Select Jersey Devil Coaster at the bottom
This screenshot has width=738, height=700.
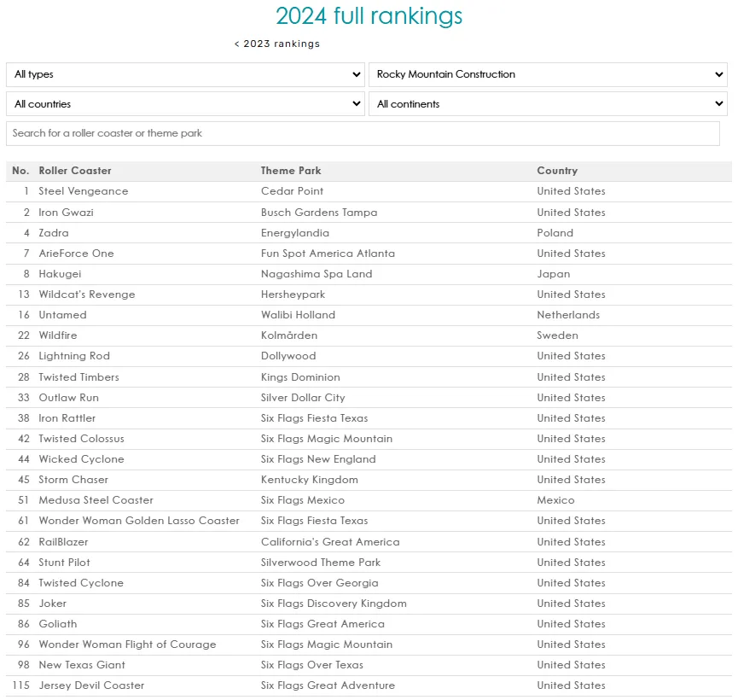[x=90, y=685]
